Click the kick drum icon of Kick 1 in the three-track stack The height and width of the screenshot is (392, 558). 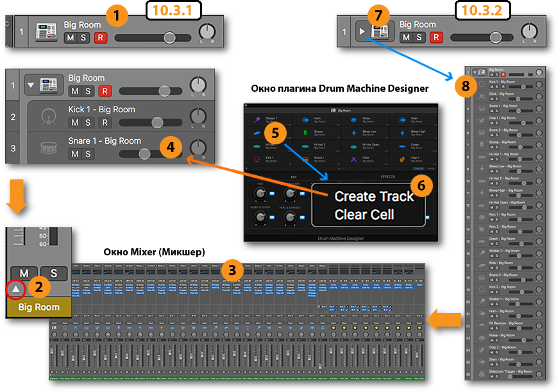coord(48,116)
